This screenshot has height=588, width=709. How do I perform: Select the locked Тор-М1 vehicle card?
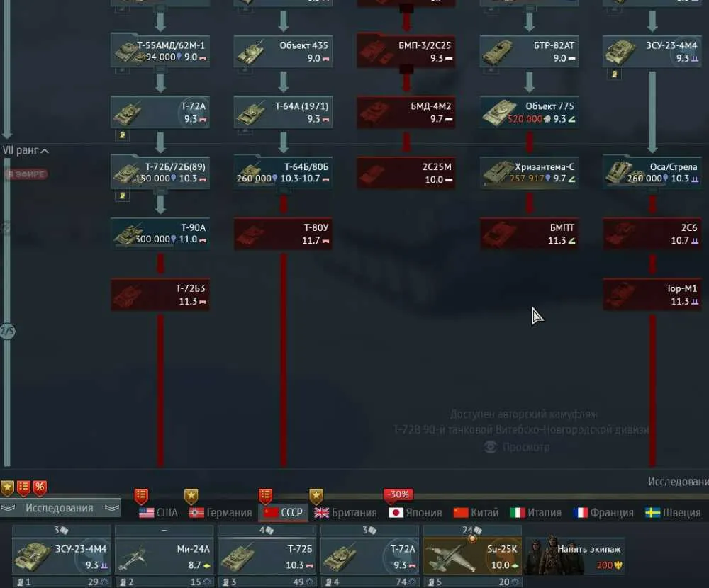pyautogui.click(x=652, y=295)
